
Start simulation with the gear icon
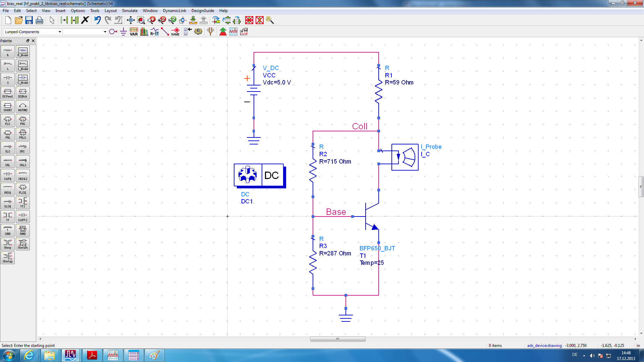pos(198,32)
